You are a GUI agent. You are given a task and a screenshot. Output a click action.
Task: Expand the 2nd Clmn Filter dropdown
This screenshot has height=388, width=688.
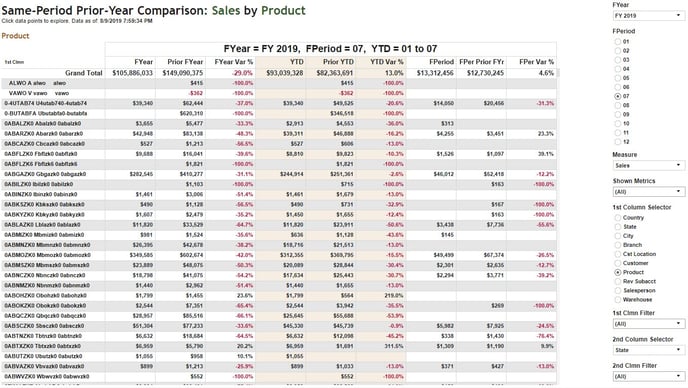[x=649, y=377]
